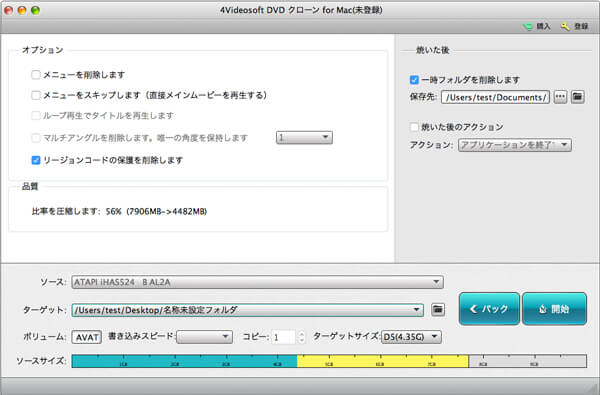Click the 保存先 path text field
Viewport: 600px width, 395px height.
[x=496, y=97]
